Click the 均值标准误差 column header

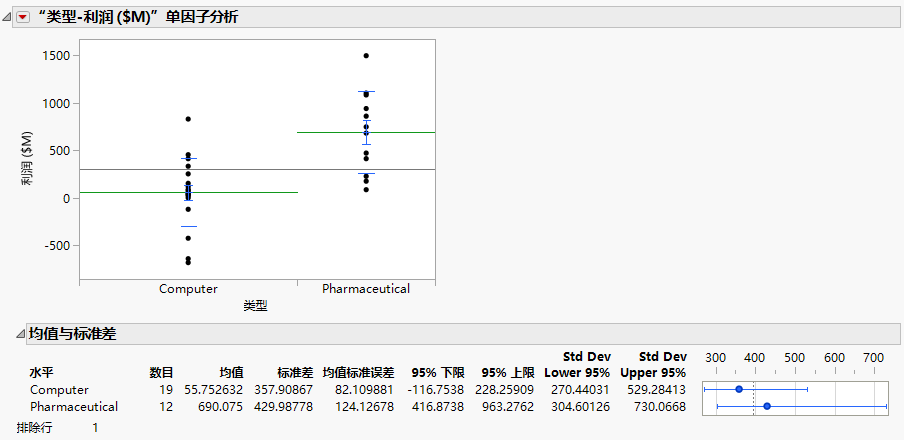tap(361, 372)
